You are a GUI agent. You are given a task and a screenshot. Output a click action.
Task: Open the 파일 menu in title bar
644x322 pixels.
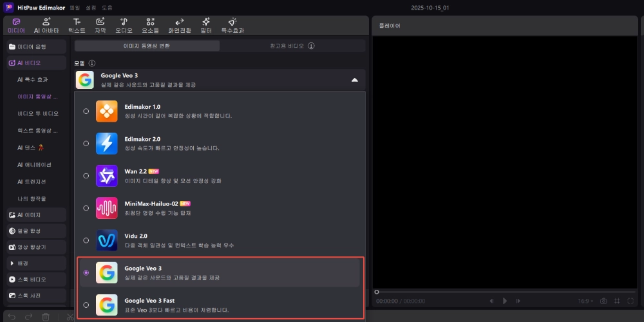[x=75, y=7]
